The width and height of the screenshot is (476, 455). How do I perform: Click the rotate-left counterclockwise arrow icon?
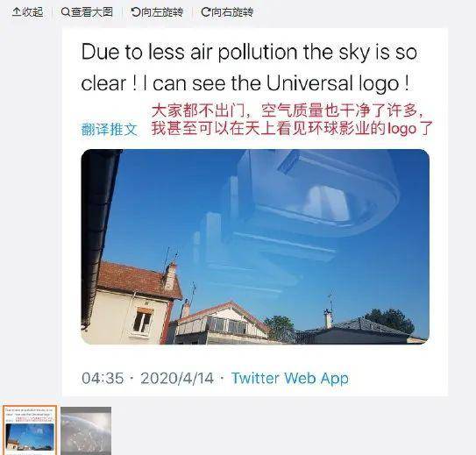coord(135,12)
